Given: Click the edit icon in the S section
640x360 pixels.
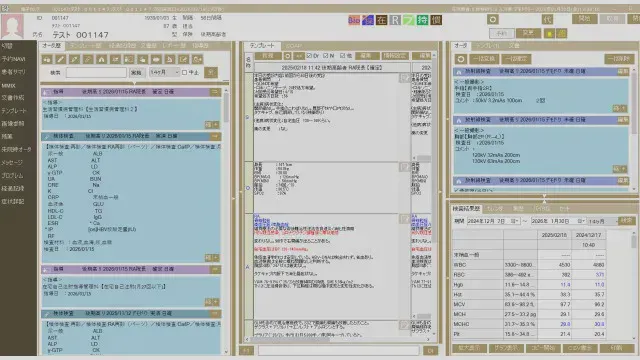Looking at the screenshot, I should (x=404, y=78).
